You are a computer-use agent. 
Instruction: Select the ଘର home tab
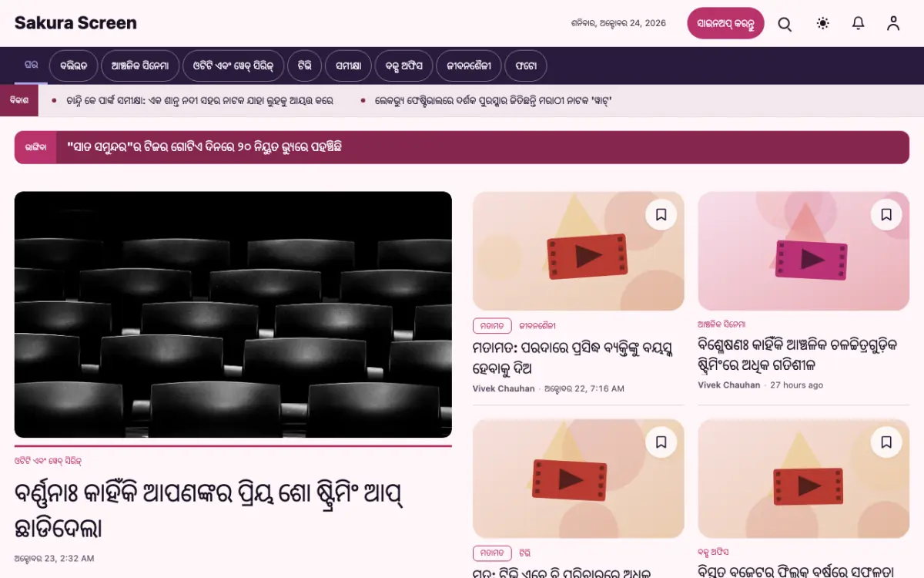point(31,66)
